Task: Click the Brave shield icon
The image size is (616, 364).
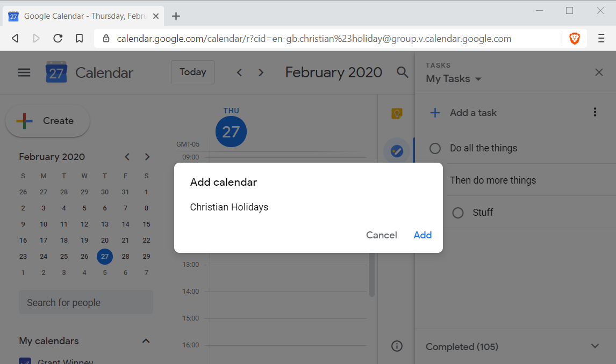Action: 575,39
